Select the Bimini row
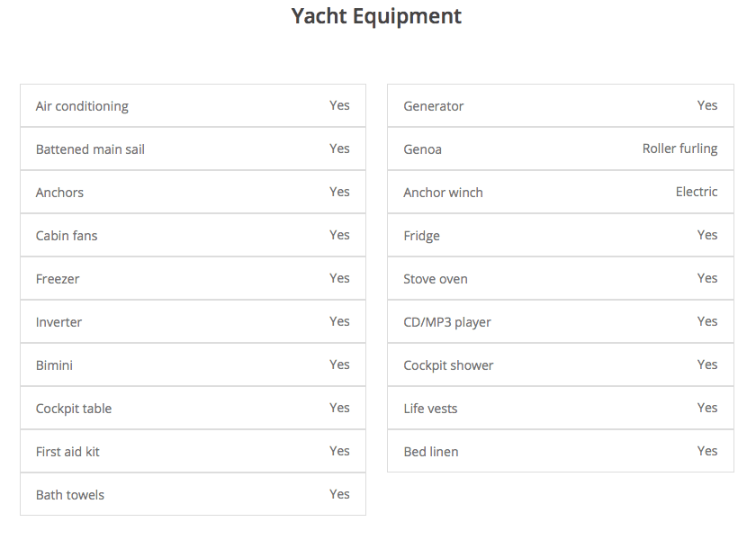Viewport: 756px width, 558px height. pos(193,364)
